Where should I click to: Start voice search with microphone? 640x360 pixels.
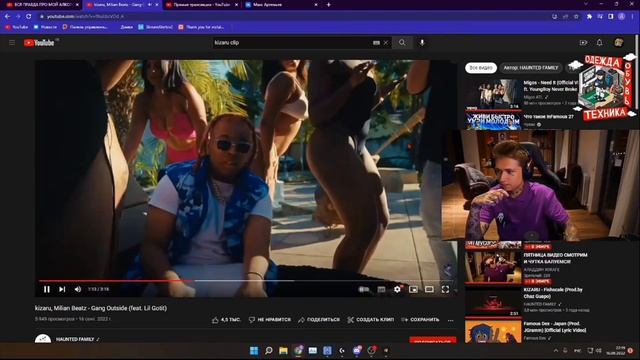click(x=422, y=42)
